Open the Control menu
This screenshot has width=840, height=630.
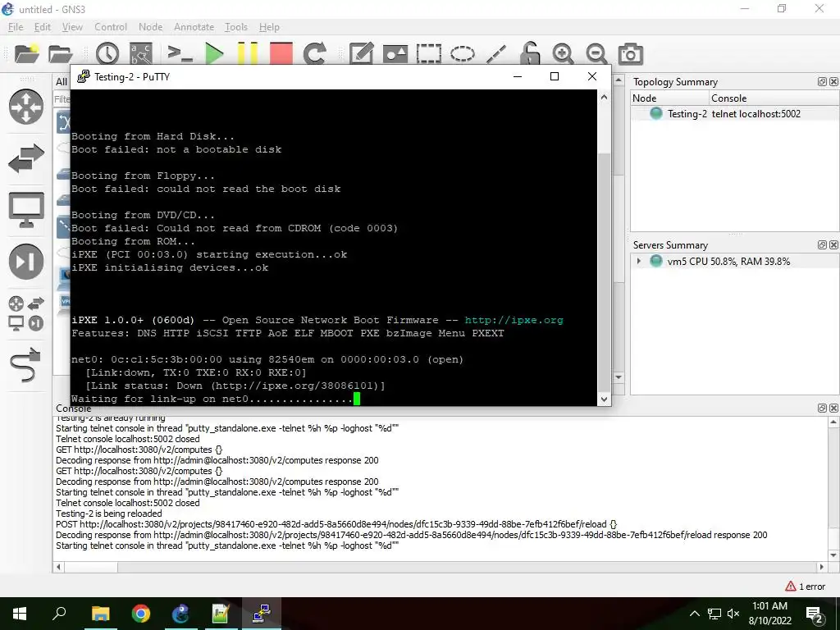point(111,27)
